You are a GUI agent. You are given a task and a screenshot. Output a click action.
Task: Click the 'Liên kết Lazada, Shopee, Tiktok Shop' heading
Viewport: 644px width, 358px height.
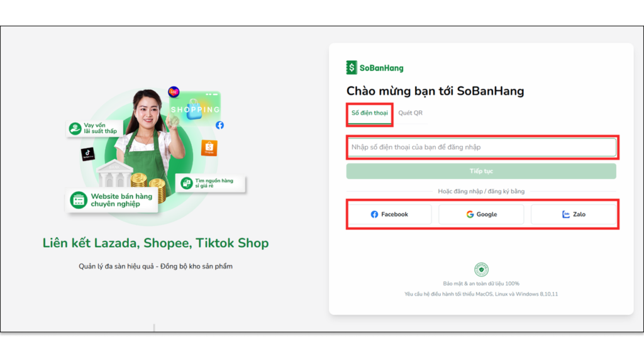coord(155,243)
